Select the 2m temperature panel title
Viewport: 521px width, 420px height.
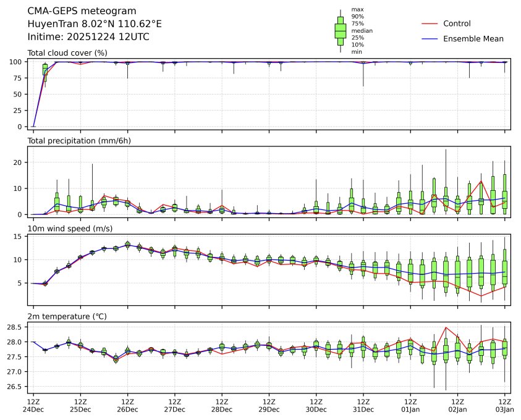click(67, 316)
